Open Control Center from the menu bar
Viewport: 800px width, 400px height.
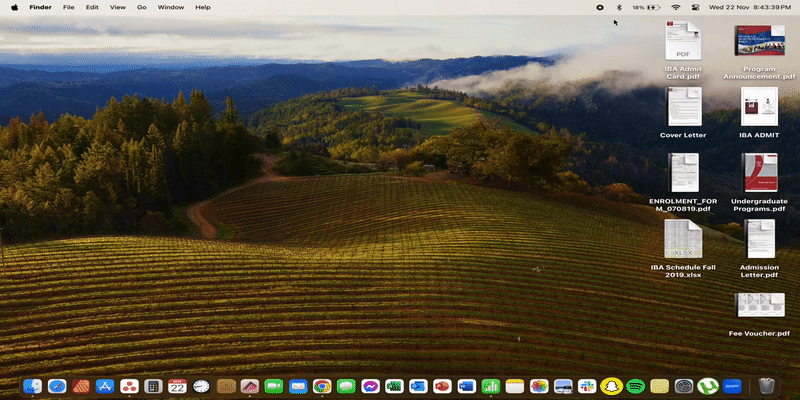pos(696,7)
